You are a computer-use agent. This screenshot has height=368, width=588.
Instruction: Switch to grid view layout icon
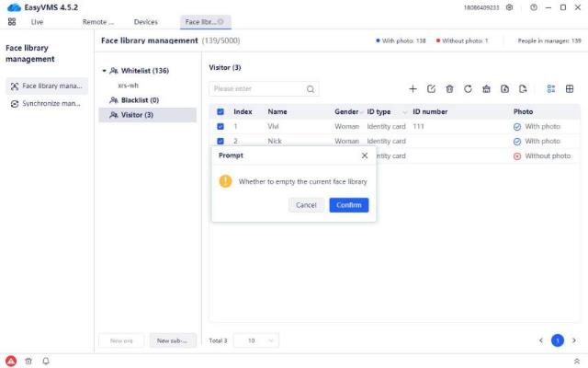[570, 89]
